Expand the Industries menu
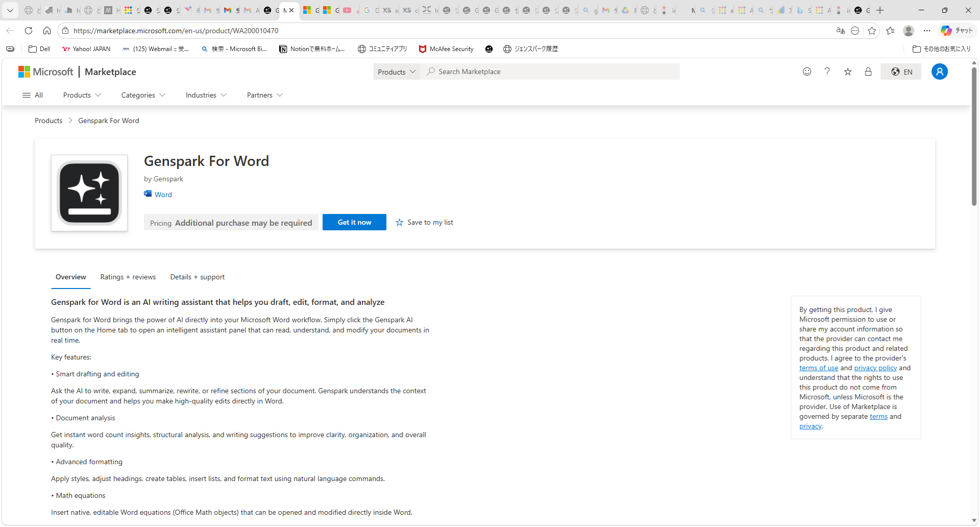The width and height of the screenshot is (980, 527). pos(205,95)
